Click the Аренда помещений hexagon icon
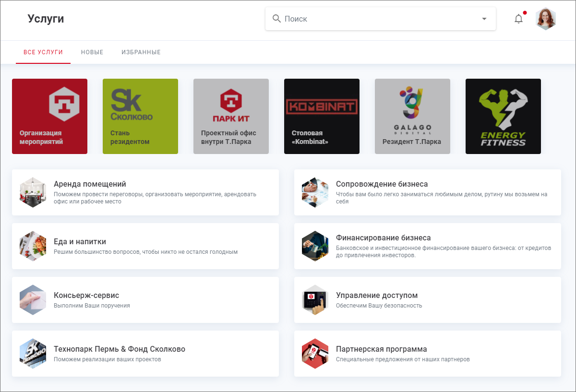Viewport: 576px width, 392px height. [33, 192]
